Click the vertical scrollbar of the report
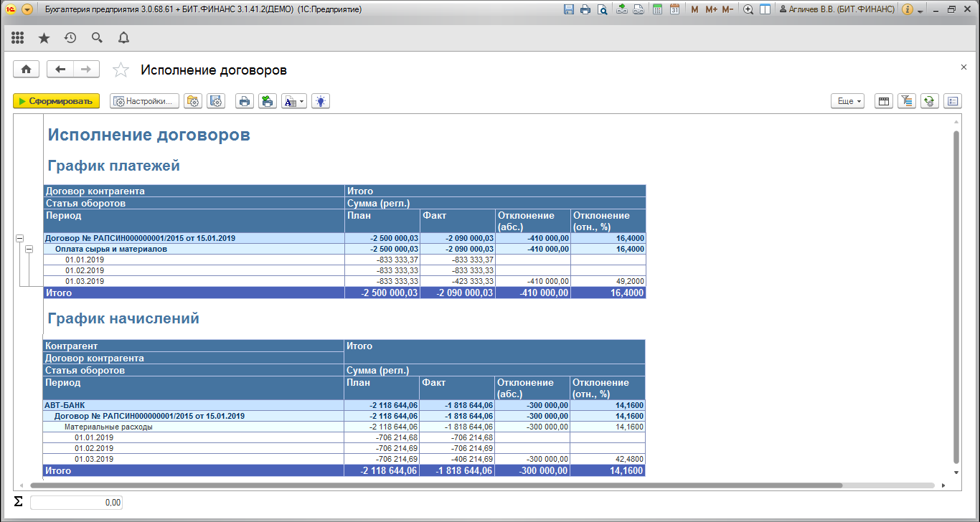 point(956,287)
